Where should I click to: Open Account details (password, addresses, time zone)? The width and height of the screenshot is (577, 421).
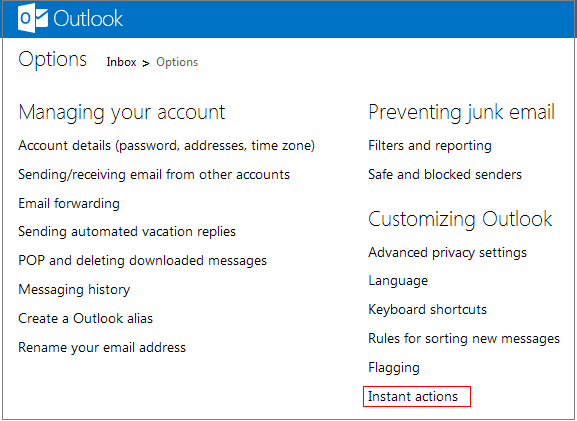[x=167, y=146]
